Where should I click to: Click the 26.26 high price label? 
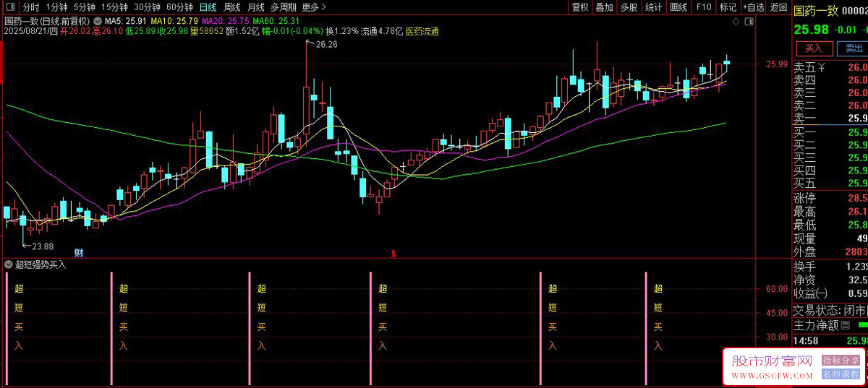pos(325,45)
